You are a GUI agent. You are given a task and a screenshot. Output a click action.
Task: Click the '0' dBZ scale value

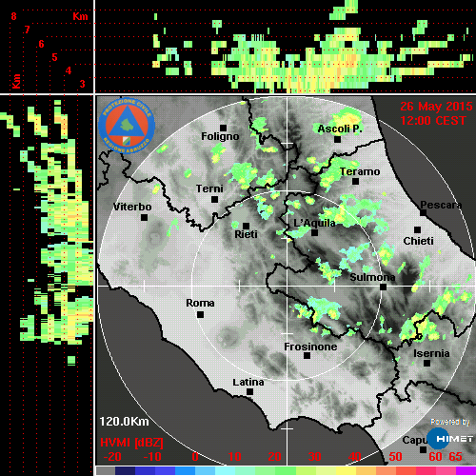pos(195,457)
